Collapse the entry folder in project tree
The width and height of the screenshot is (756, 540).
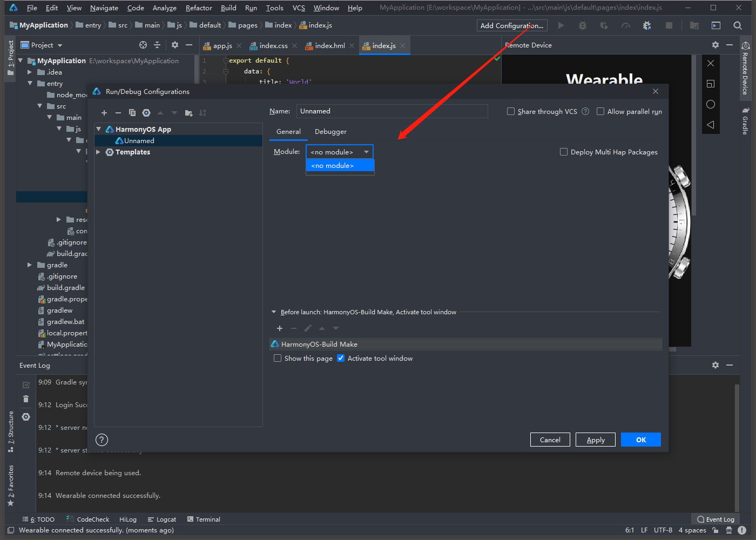[30, 84]
